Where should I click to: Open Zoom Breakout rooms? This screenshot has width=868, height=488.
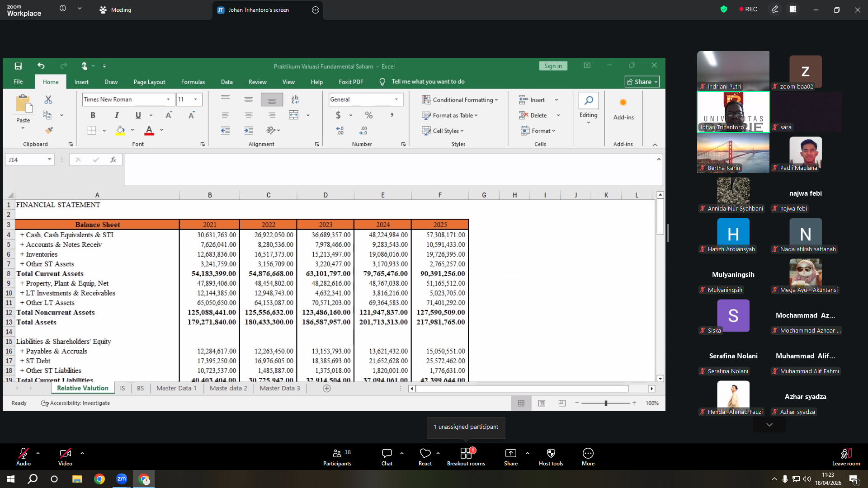[466, 457]
